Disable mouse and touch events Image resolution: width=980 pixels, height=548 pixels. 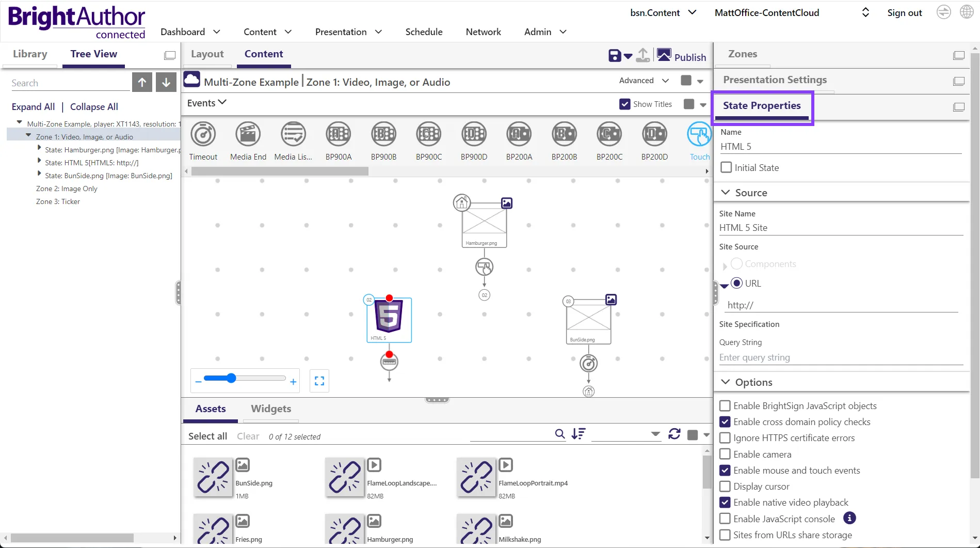725,470
